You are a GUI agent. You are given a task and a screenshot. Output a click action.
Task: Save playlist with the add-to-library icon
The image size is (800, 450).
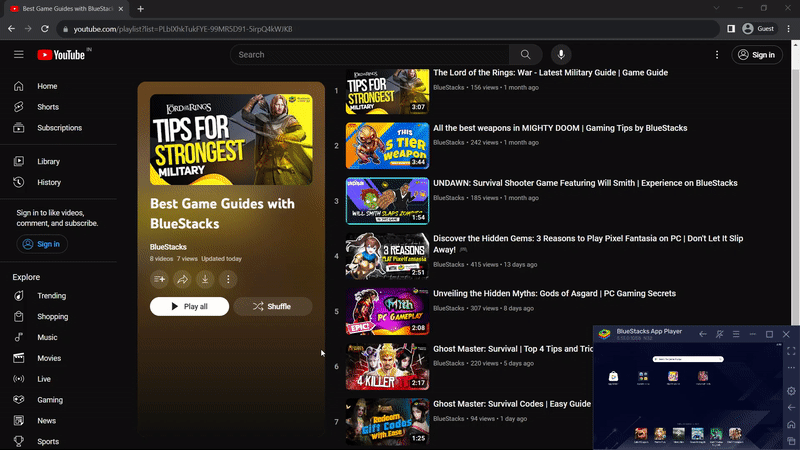point(159,280)
